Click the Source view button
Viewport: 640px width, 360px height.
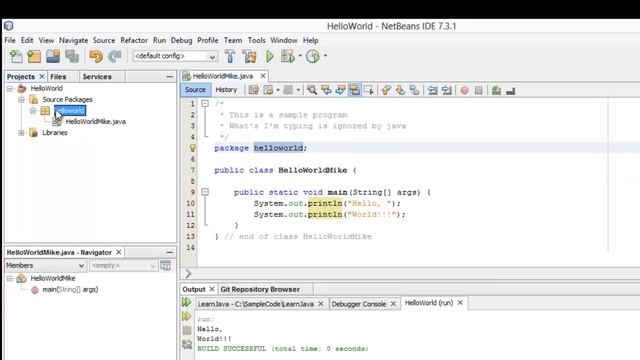(195, 90)
